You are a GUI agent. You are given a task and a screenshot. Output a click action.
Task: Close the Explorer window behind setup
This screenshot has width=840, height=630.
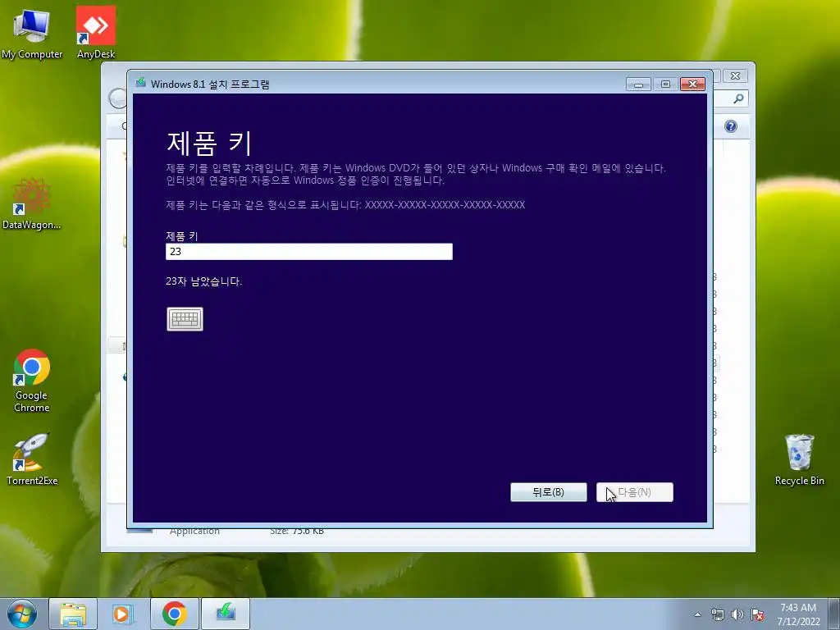click(736, 76)
